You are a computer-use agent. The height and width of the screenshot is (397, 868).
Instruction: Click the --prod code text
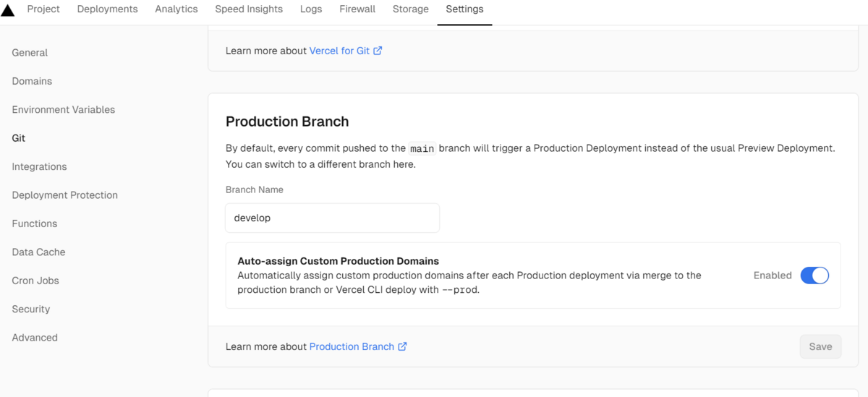coord(459,290)
